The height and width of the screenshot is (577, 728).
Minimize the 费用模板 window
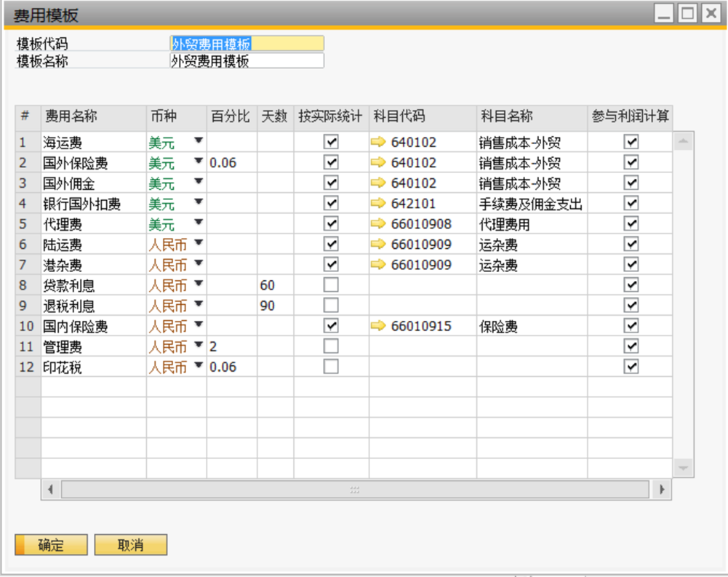[x=664, y=13]
